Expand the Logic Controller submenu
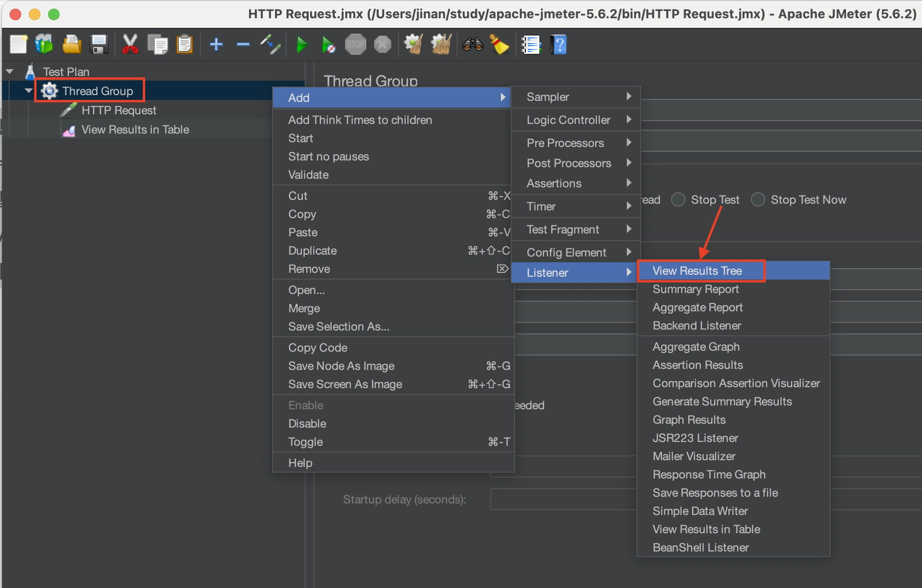 point(575,120)
